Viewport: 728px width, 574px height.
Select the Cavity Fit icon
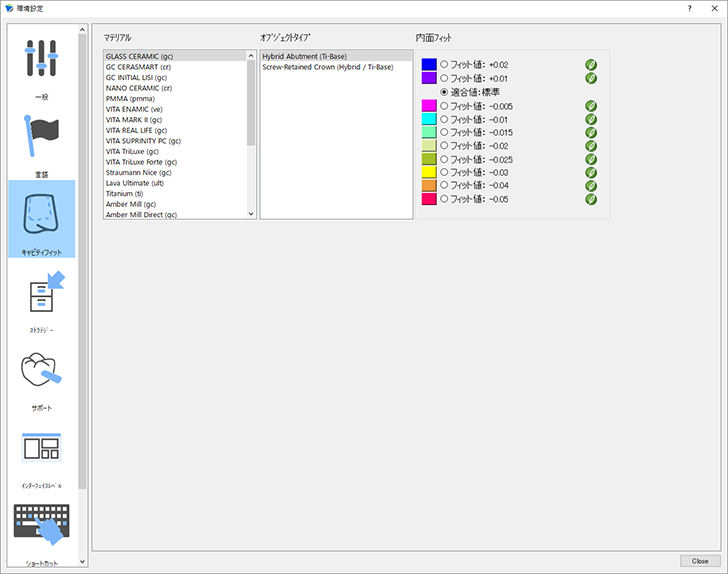click(41, 214)
